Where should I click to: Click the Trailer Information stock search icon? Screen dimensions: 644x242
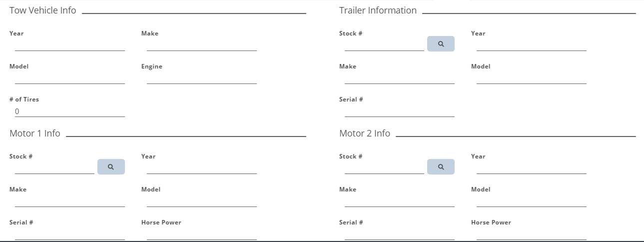[441, 43]
